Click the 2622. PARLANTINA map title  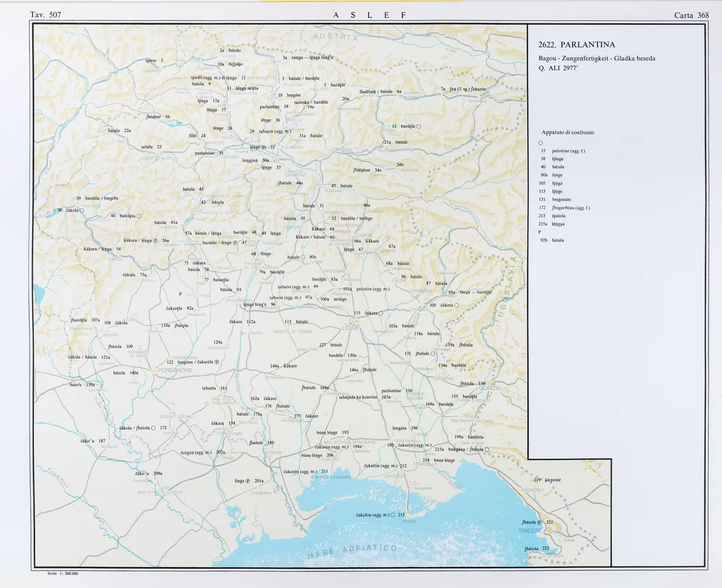[x=576, y=45]
